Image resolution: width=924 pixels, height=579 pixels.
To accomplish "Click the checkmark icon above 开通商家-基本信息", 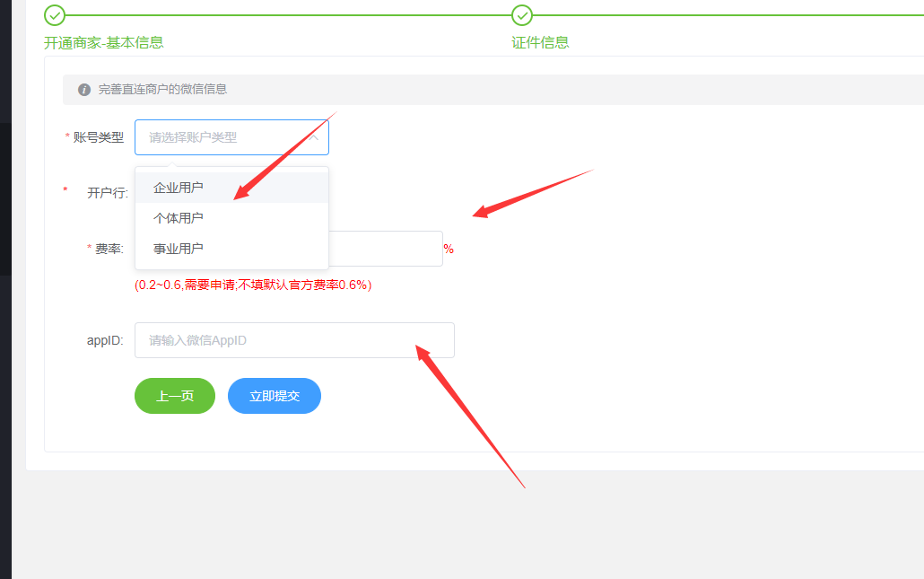I will click(x=55, y=15).
